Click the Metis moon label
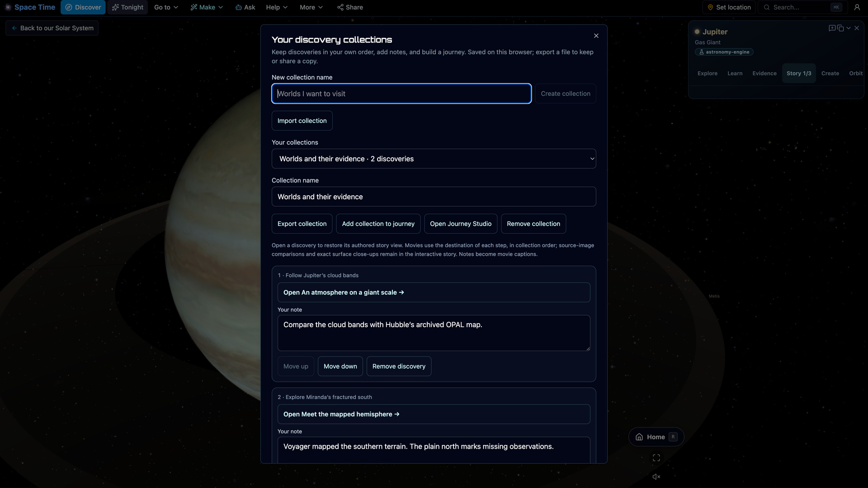This screenshot has width=868, height=488. [714, 296]
